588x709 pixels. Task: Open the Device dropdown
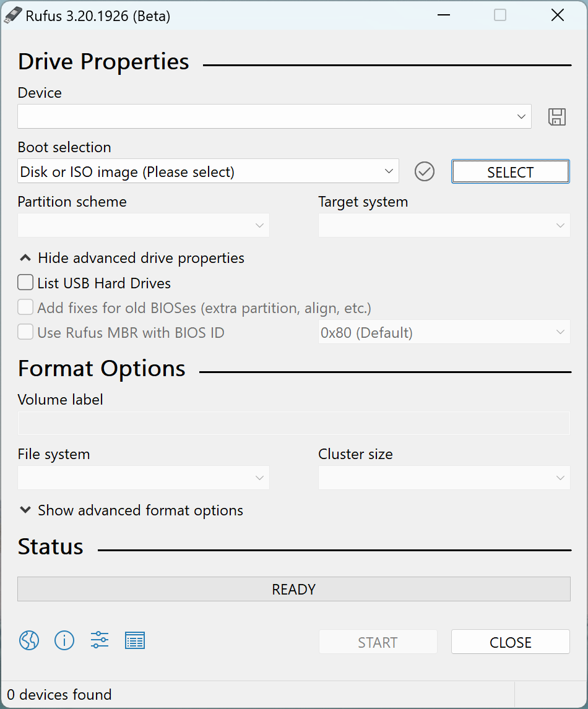point(274,116)
